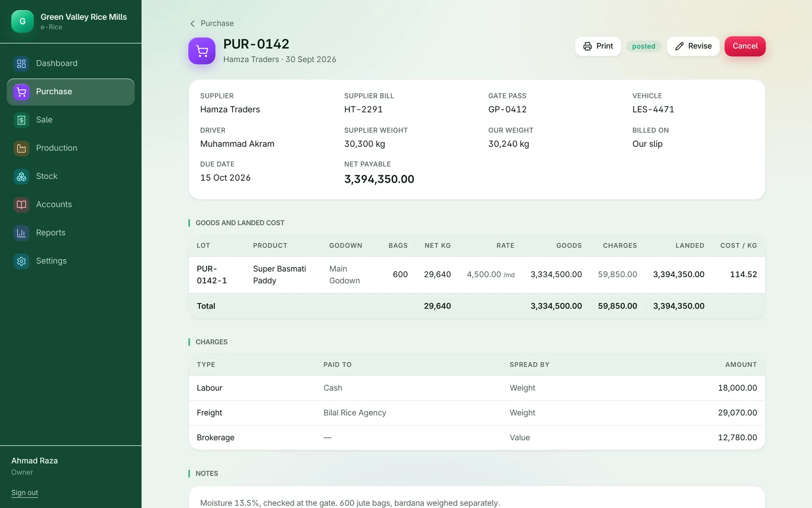Click vehicle number LES-4471
The image size is (812, 508).
653,110
